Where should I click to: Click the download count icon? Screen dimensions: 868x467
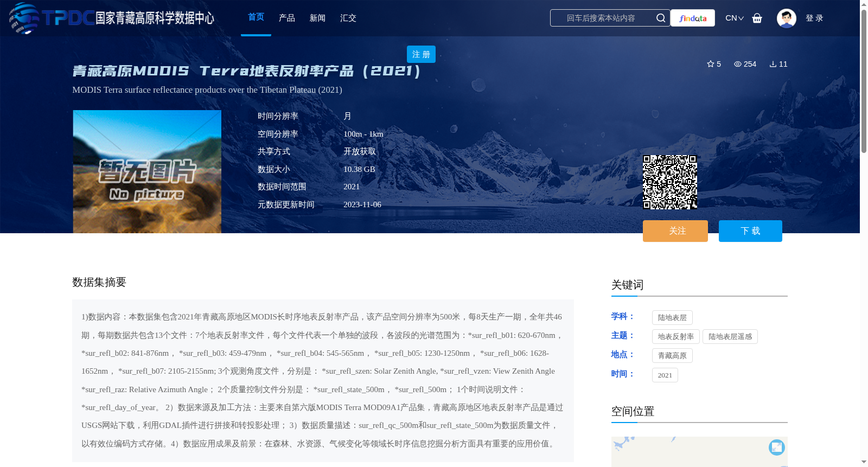(x=773, y=64)
